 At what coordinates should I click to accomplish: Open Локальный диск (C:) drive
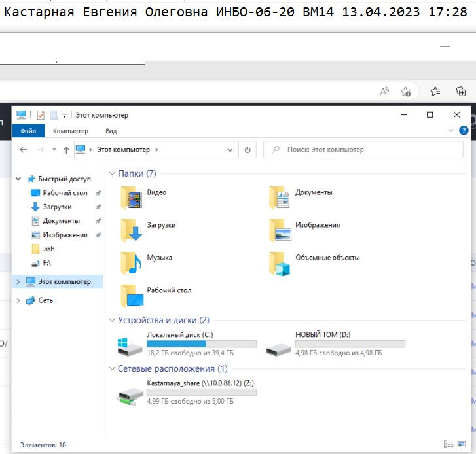(x=187, y=343)
